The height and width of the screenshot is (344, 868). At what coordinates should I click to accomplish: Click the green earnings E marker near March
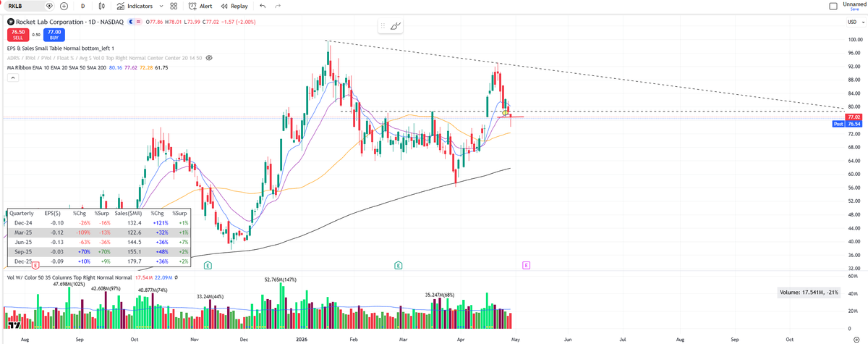[x=398, y=266]
